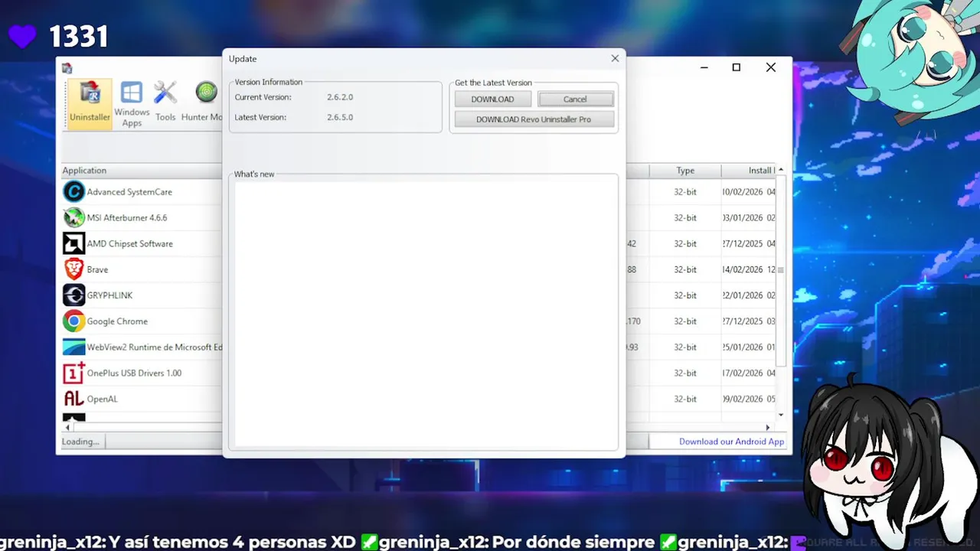
Task: Sort by the Install date column header
Action: pyautogui.click(x=749, y=171)
